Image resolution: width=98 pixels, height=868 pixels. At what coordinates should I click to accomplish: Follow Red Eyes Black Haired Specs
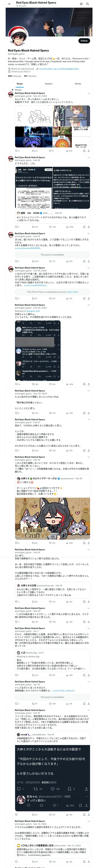pyautogui.click(x=84, y=41)
